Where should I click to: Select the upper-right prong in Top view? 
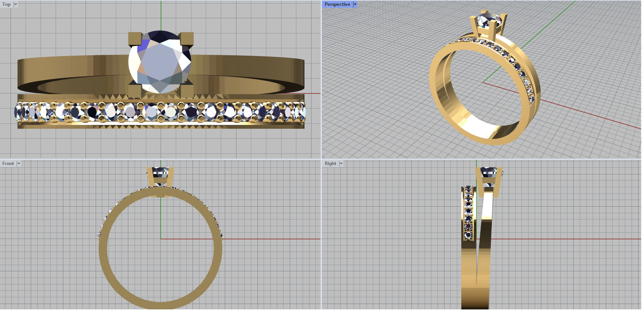188,39
